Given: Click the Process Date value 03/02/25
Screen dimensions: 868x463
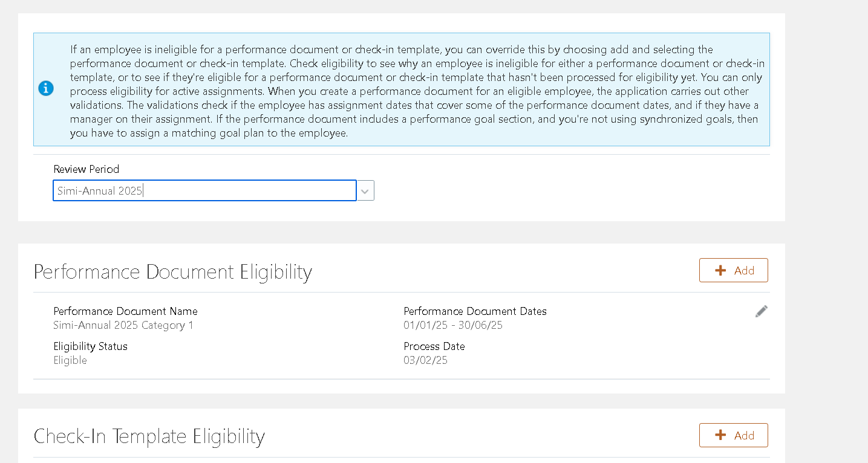Looking at the screenshot, I should pos(426,360).
